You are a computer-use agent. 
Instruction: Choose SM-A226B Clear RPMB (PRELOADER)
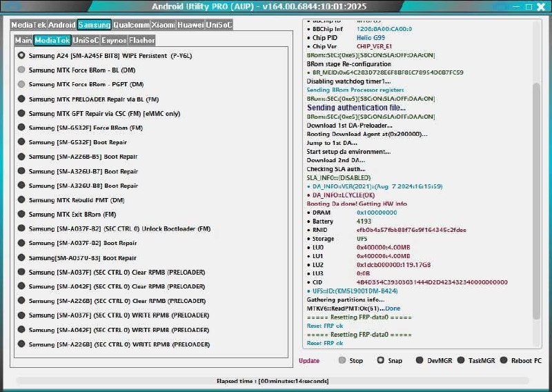pos(112,301)
